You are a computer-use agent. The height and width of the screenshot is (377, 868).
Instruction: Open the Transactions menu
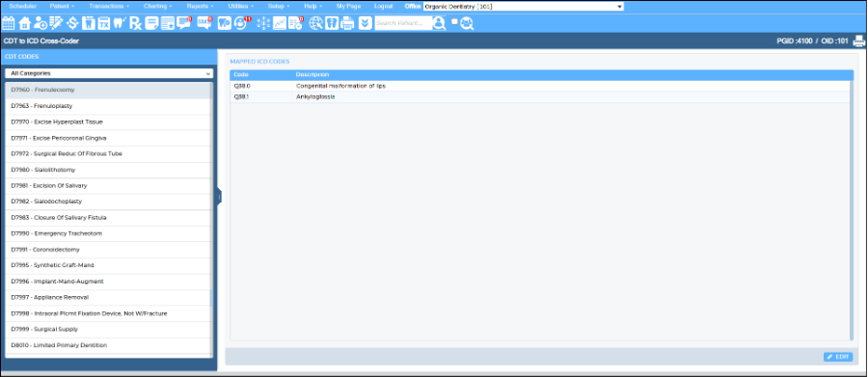(x=109, y=6)
